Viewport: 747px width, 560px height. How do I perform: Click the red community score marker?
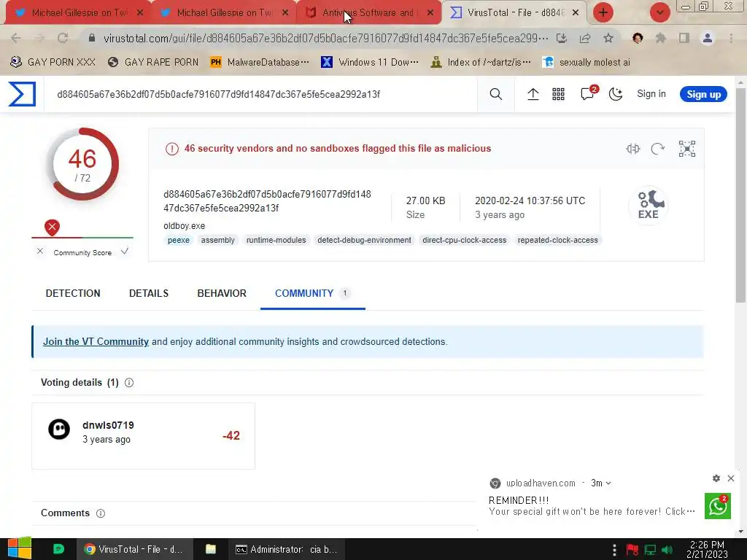pyautogui.click(x=52, y=227)
